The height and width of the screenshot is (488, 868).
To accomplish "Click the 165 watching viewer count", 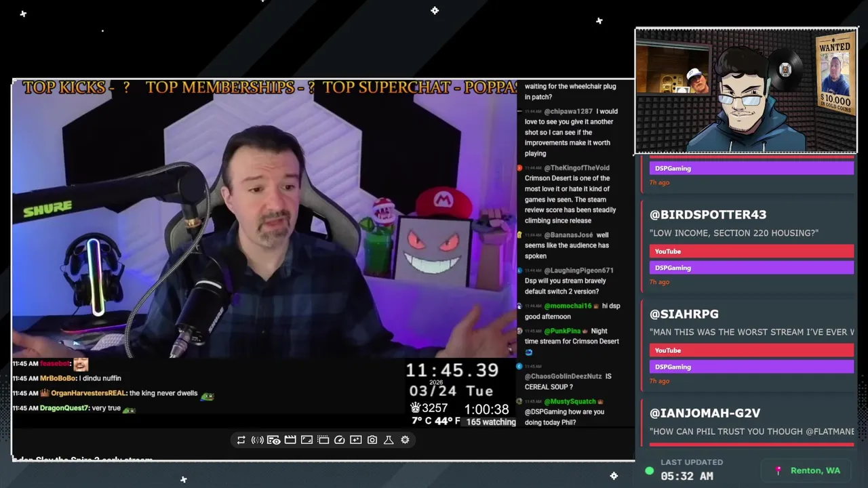I will tap(490, 422).
